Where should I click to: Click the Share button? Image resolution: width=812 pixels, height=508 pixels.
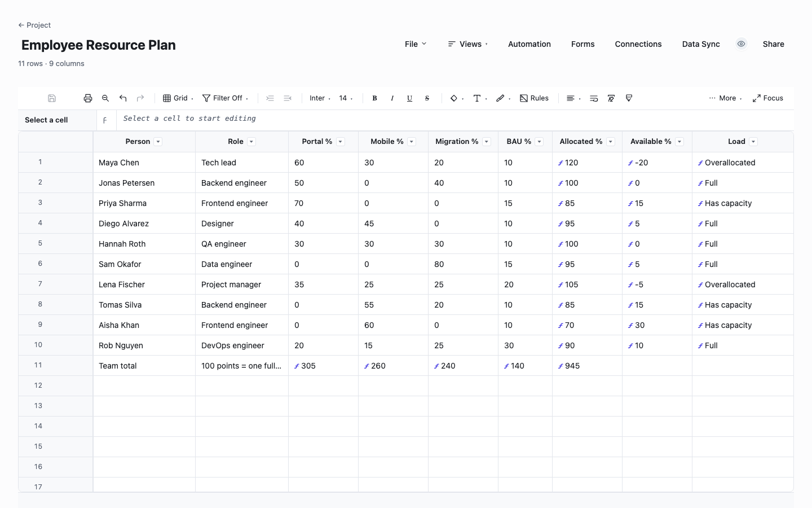[x=773, y=44]
